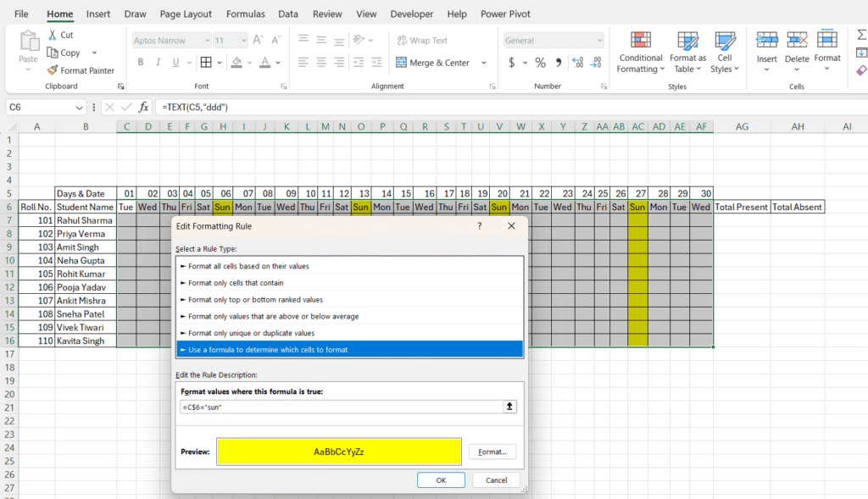Open the File tab
This screenshot has width=868, height=499.
pyautogui.click(x=21, y=14)
